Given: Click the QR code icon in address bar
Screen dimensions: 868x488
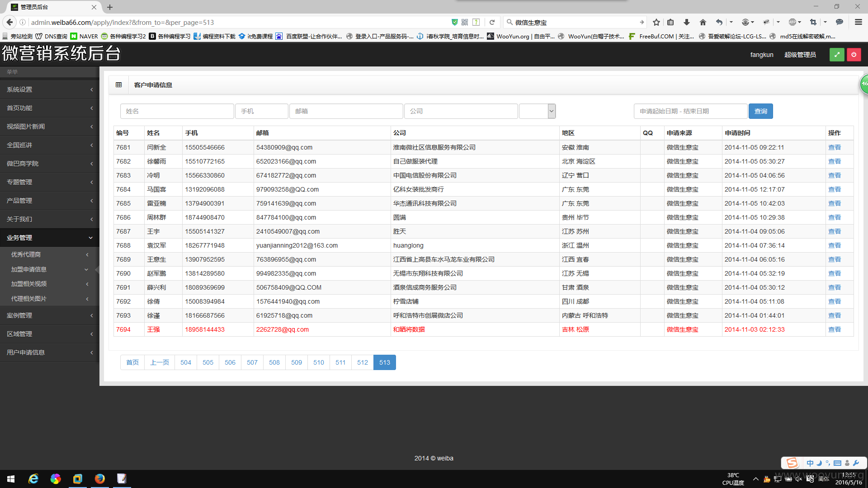Looking at the screenshot, I should tap(465, 22).
